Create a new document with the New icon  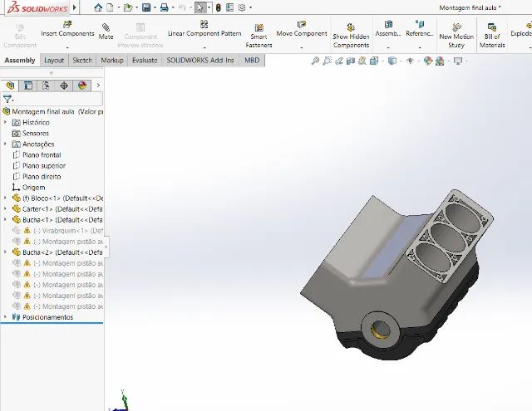coord(110,7)
